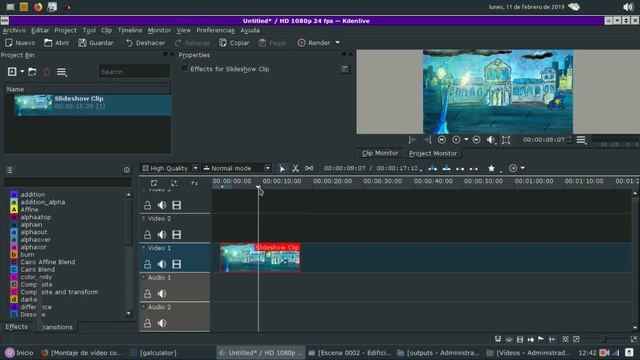Viewport: 640px width, 360px height.
Task: Open the Monitor menu
Action: pos(159,30)
